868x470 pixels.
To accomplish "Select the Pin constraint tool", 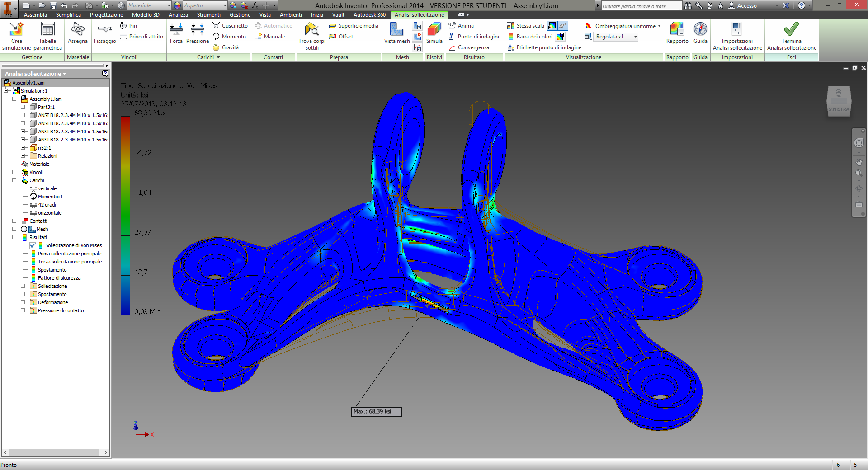I will [128, 26].
